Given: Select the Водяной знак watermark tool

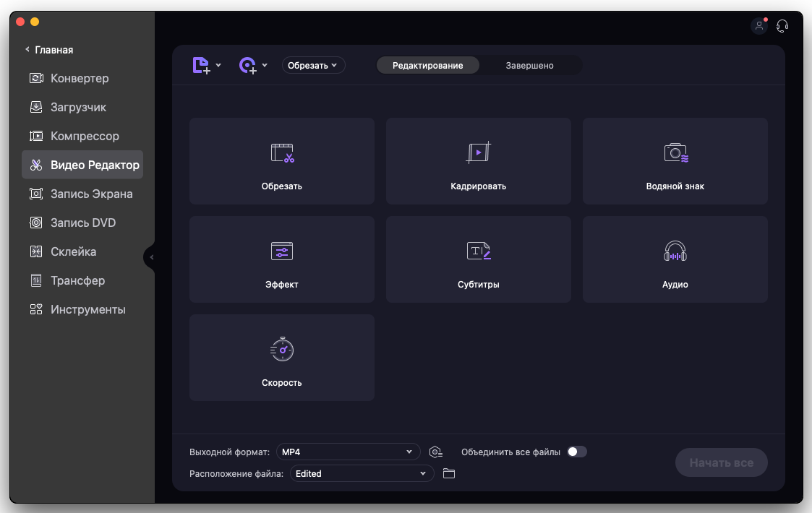Looking at the screenshot, I should 675,161.
